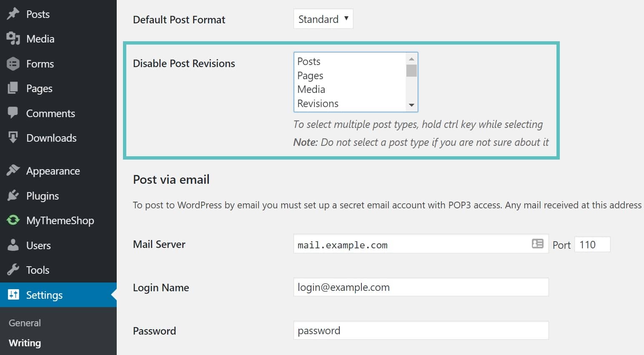Image resolution: width=644 pixels, height=355 pixels.
Task: Click the down arrow on post types list
Action: [412, 105]
